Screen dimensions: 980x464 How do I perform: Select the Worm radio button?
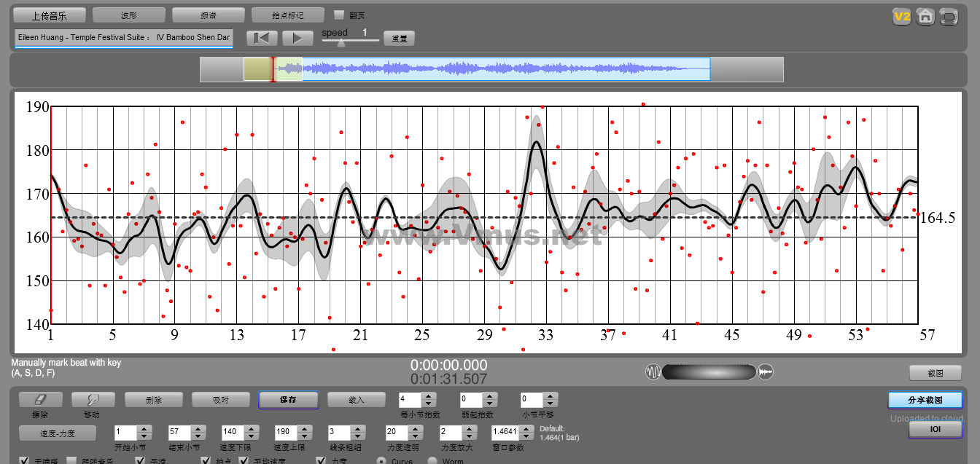pyautogui.click(x=432, y=460)
